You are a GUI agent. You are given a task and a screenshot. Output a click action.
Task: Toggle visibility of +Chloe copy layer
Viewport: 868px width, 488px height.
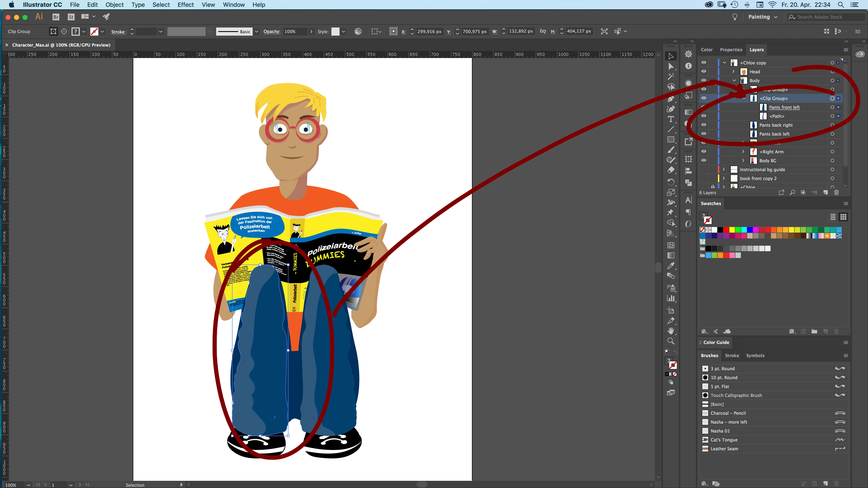click(x=704, y=63)
